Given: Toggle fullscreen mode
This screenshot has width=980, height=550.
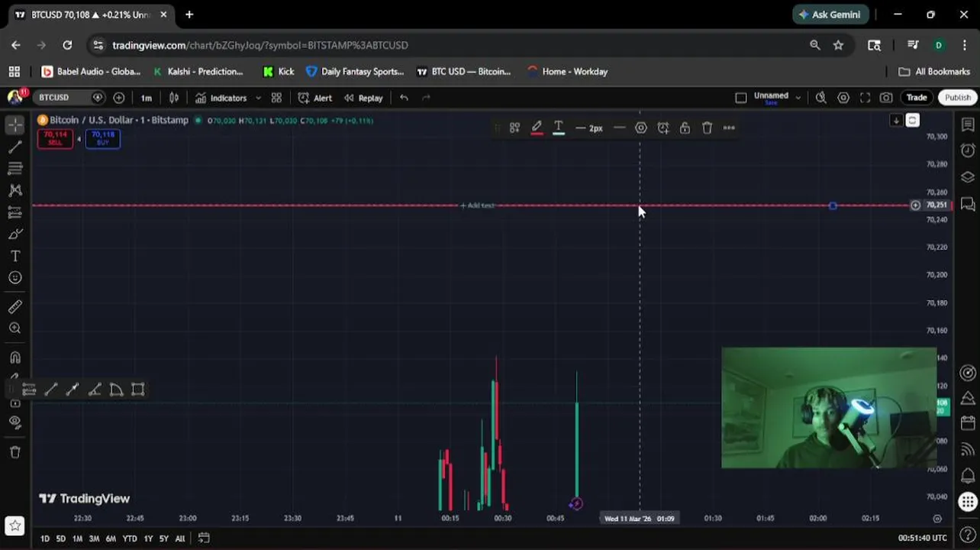Looking at the screenshot, I should coord(865,98).
